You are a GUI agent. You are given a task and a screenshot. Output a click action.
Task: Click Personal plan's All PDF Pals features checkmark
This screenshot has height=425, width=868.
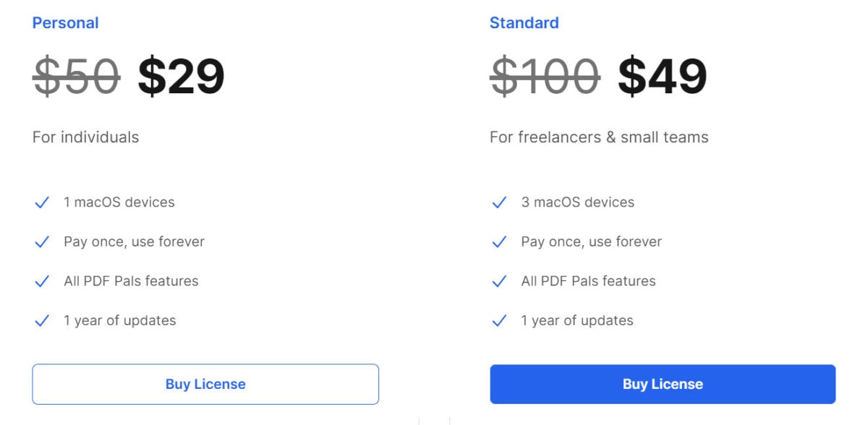pyautogui.click(x=42, y=281)
